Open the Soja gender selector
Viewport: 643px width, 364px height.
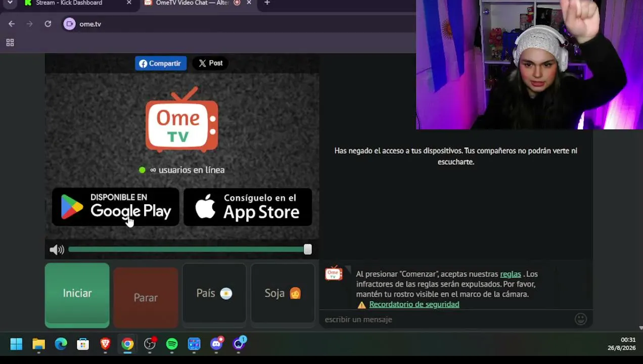pyautogui.click(x=283, y=293)
